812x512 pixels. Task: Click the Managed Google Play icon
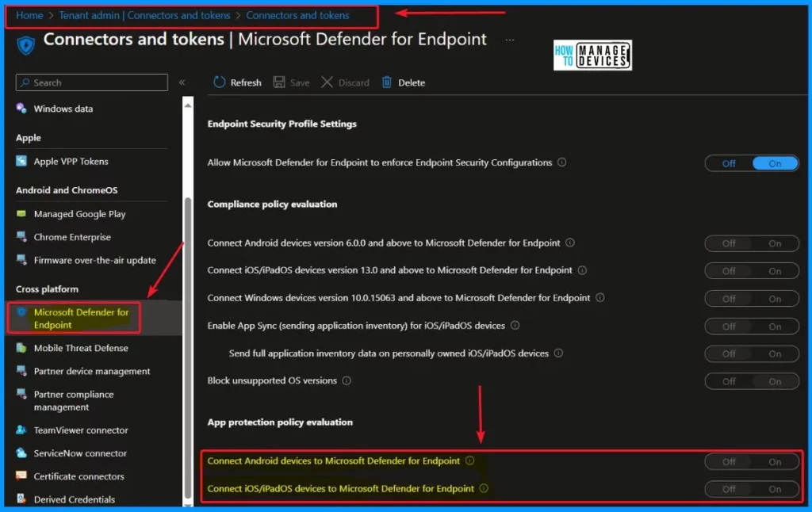[21, 213]
